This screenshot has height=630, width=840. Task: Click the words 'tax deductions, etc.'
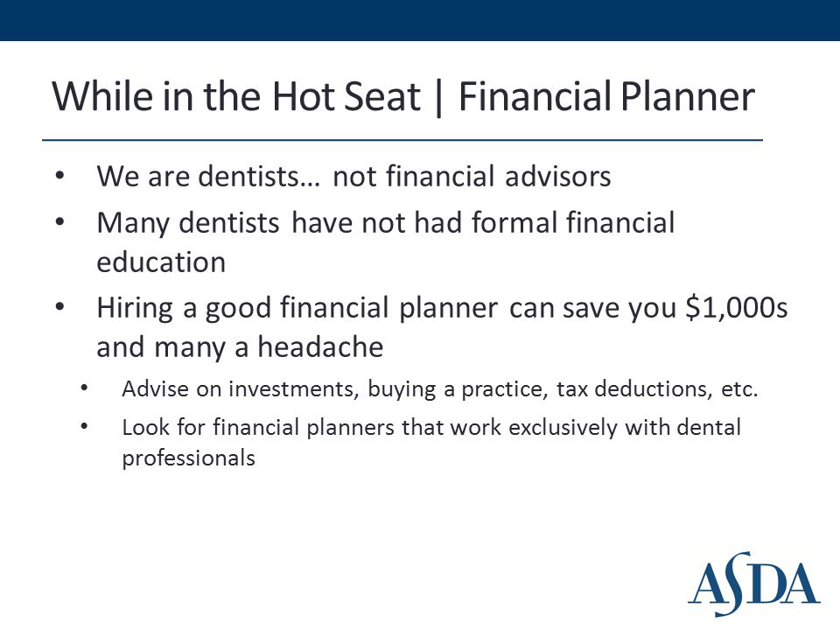[x=657, y=388]
